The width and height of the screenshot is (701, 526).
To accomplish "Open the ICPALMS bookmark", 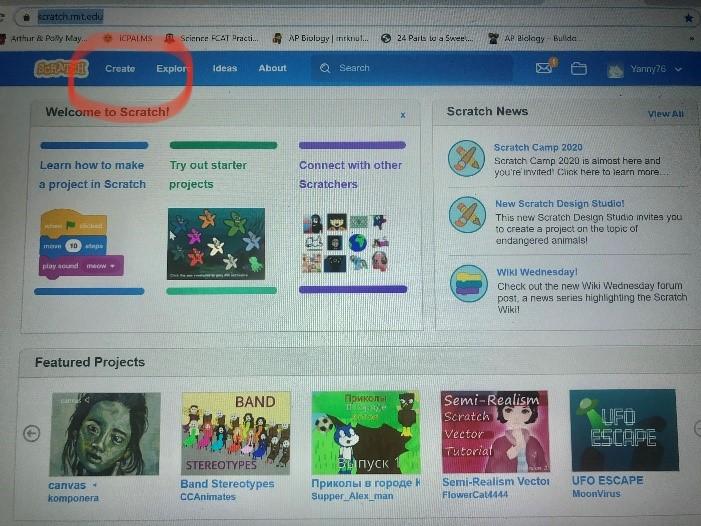I will coord(128,38).
